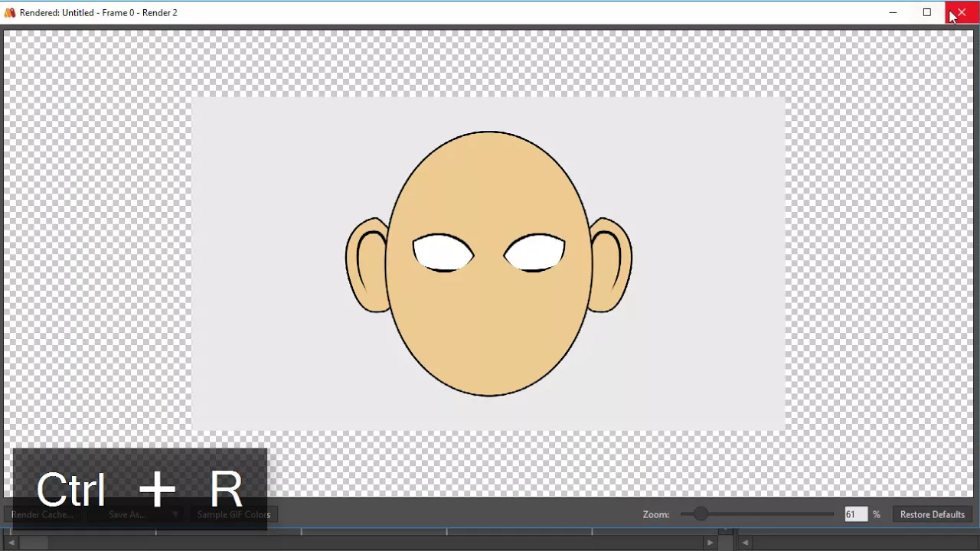This screenshot has width=980, height=551.
Task: Click the left horizontal scrollbar's left arrow
Action: (x=11, y=543)
